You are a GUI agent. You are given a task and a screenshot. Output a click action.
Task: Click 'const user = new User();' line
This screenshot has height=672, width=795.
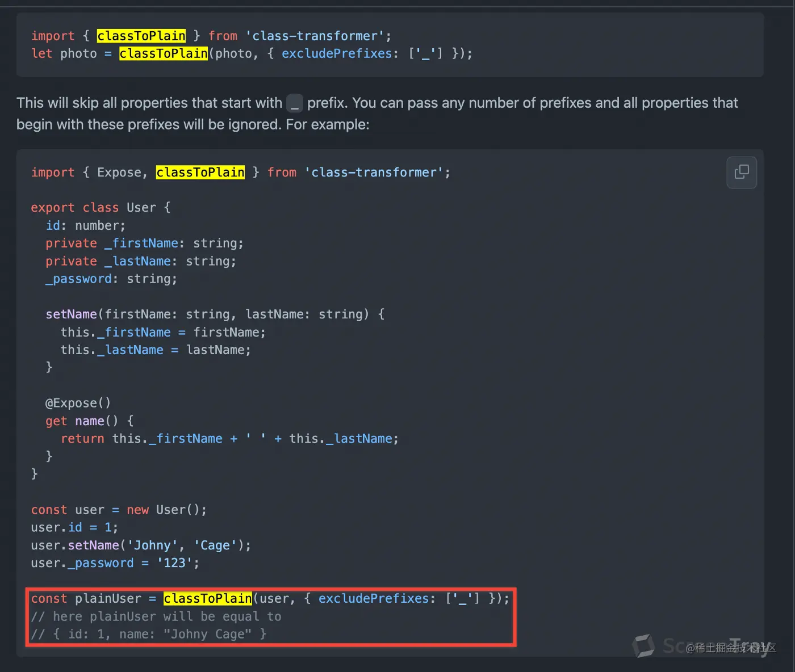[119, 510]
